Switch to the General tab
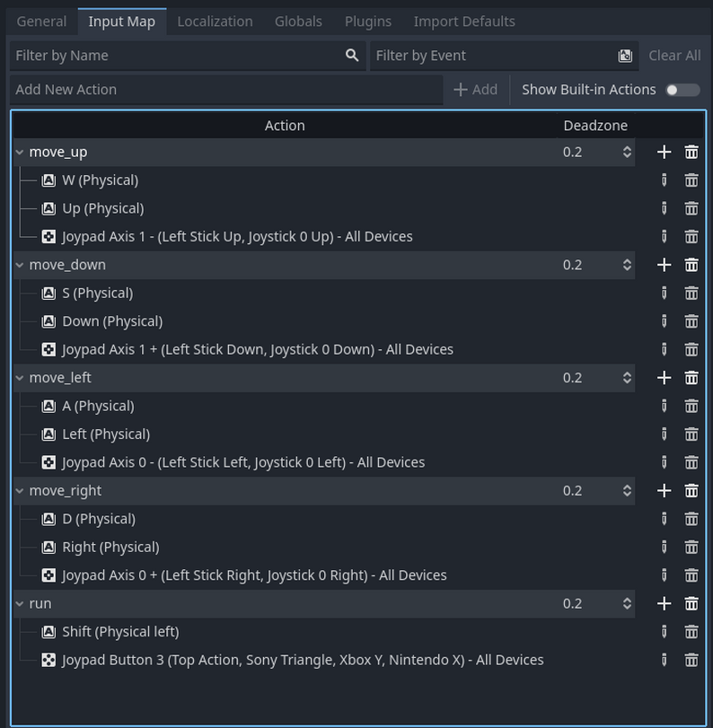The height and width of the screenshot is (728, 713). point(41,22)
